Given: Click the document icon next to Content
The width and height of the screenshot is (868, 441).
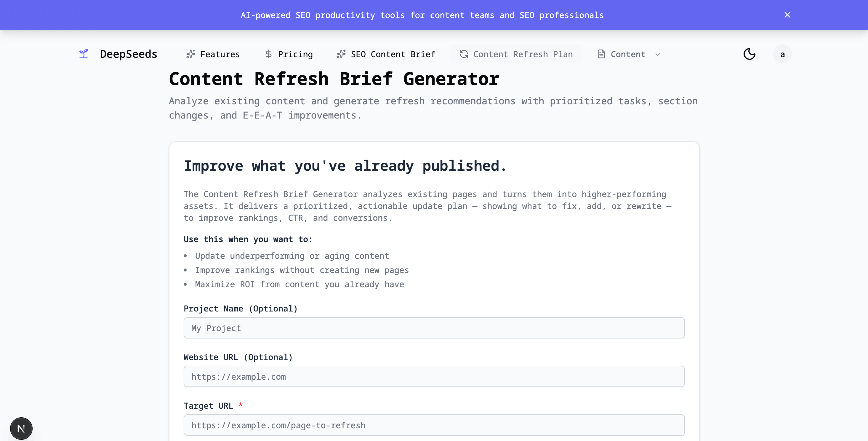Looking at the screenshot, I should [x=601, y=54].
